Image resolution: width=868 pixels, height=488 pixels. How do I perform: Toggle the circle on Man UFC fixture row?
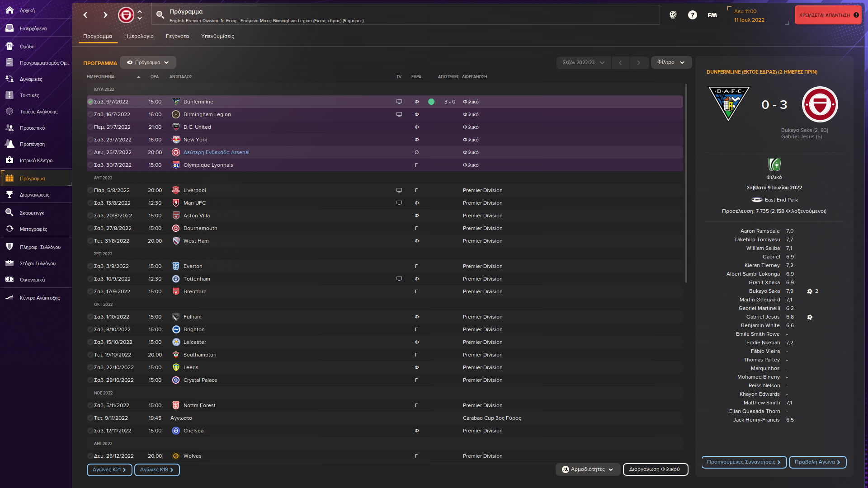90,203
